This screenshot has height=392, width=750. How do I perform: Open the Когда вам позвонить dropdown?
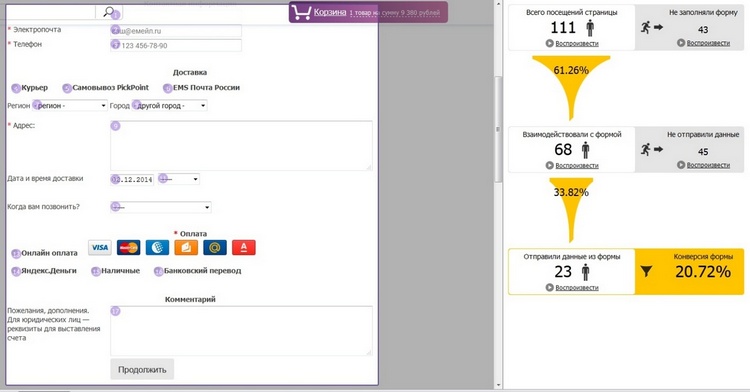pos(161,207)
